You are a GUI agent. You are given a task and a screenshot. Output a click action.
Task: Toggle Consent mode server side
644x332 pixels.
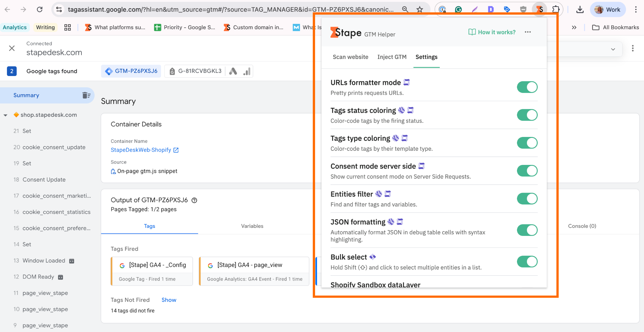[x=527, y=171]
